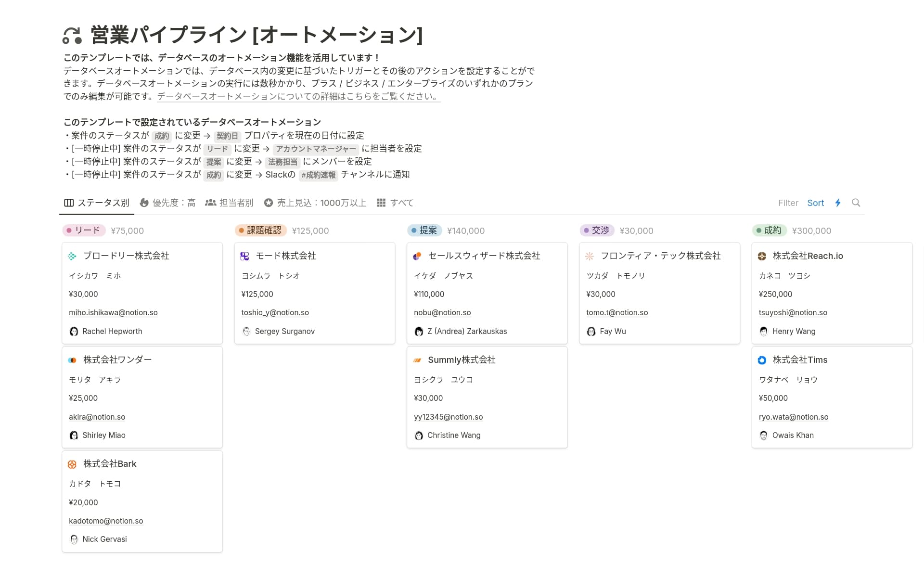Click Rachel Hepworth's avatar
Image resolution: width=924 pixels, height=577 pixels.
(74, 331)
